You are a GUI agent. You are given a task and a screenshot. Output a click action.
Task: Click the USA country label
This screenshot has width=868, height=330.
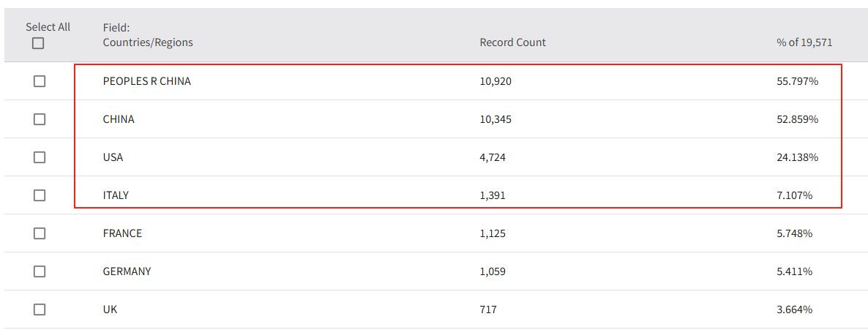[113, 157]
